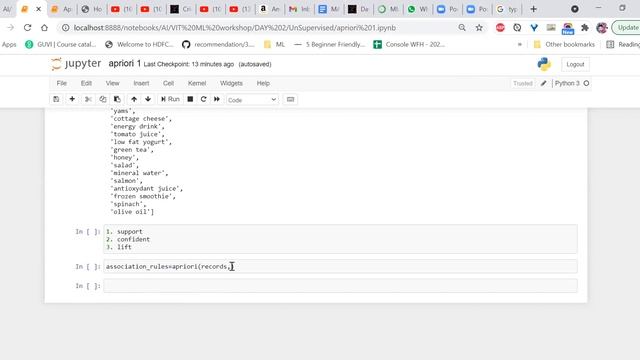Switch to the WhatsApp tab
Screen dimensions: 640x360
point(418,9)
